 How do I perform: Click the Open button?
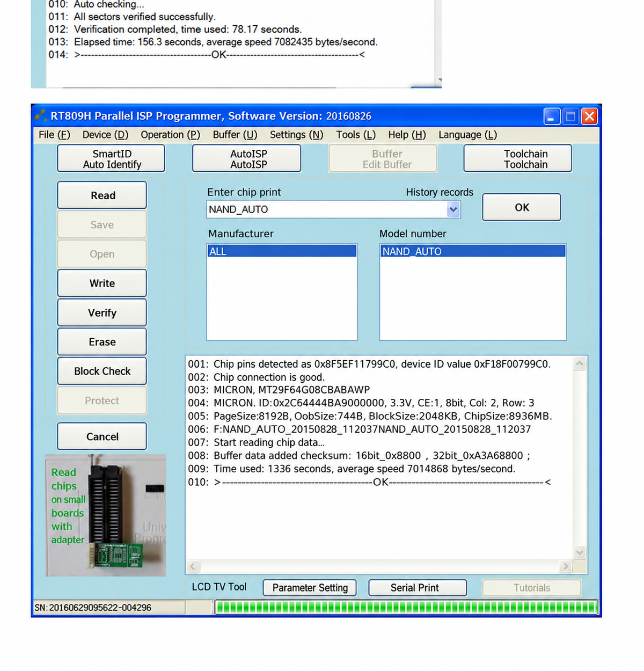coord(102,254)
